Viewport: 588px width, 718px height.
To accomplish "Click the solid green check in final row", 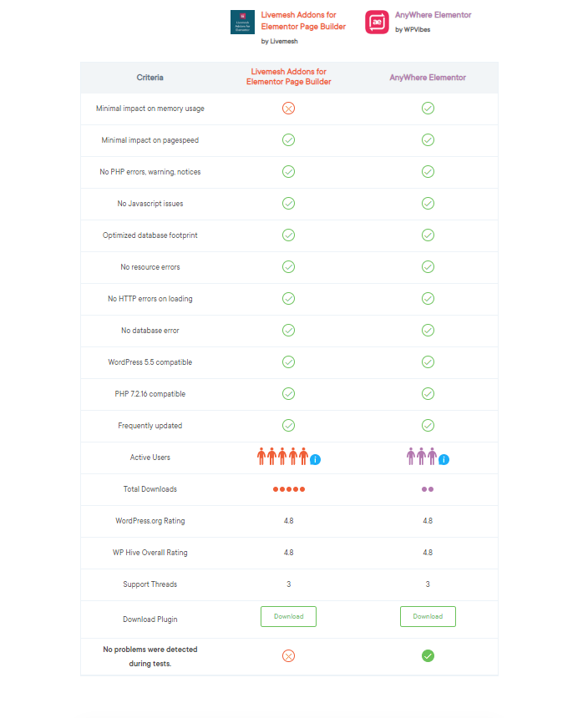I will click(428, 656).
